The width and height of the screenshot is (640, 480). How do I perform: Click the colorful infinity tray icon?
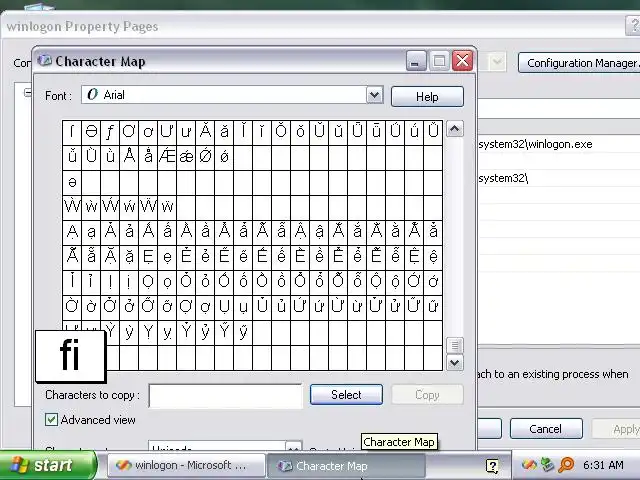tap(529, 464)
